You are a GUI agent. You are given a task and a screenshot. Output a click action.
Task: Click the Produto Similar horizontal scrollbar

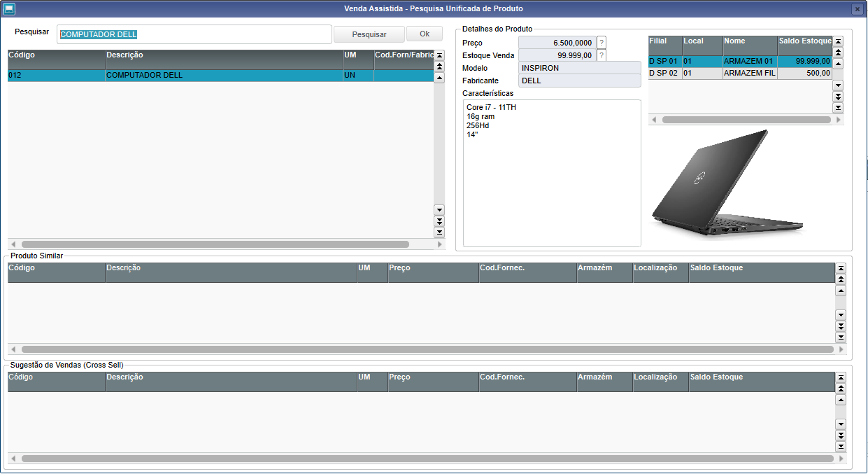(427, 349)
